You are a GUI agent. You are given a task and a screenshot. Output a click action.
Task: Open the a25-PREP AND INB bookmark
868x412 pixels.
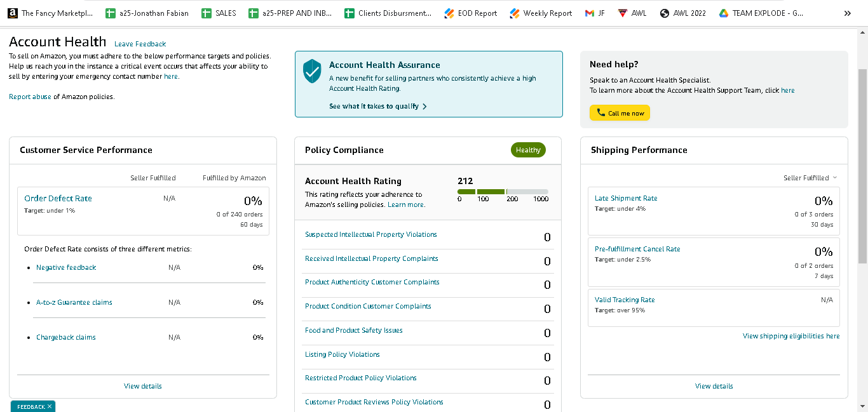tap(290, 13)
